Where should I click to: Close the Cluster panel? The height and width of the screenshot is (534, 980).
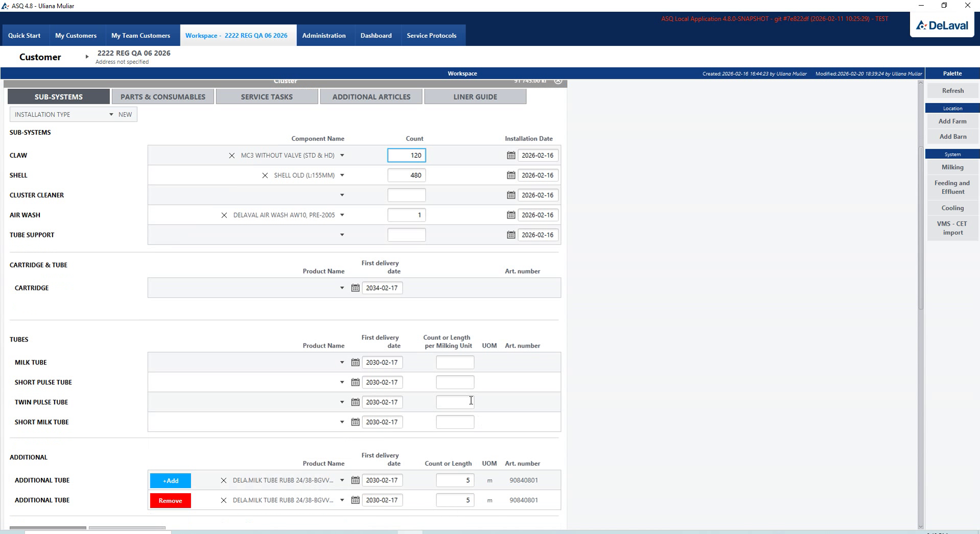558,81
